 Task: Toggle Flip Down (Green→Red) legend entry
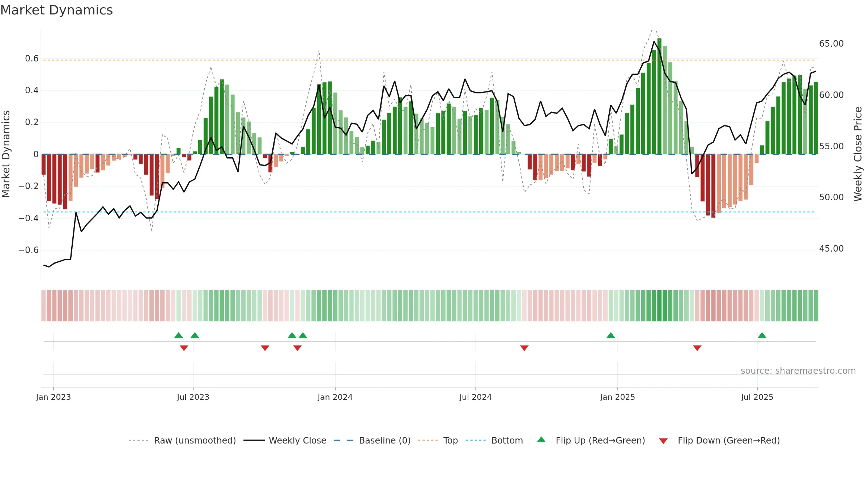pos(719,440)
